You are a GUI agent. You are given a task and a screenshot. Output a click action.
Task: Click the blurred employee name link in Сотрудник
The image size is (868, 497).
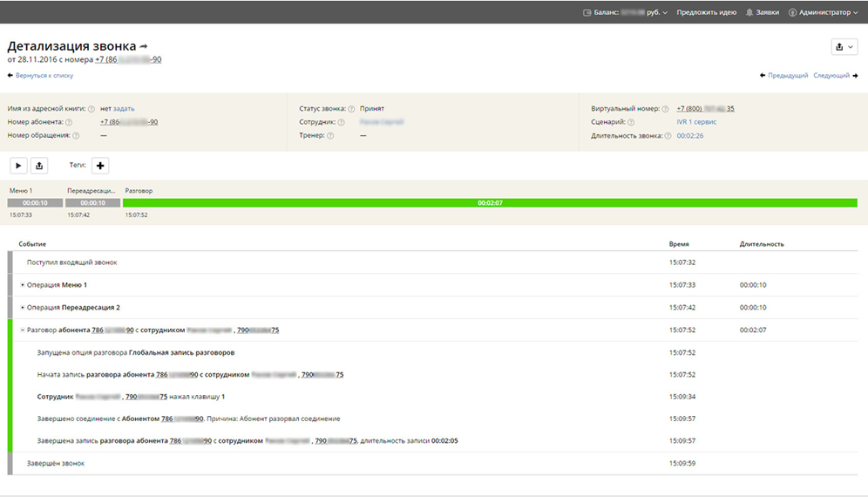click(382, 122)
